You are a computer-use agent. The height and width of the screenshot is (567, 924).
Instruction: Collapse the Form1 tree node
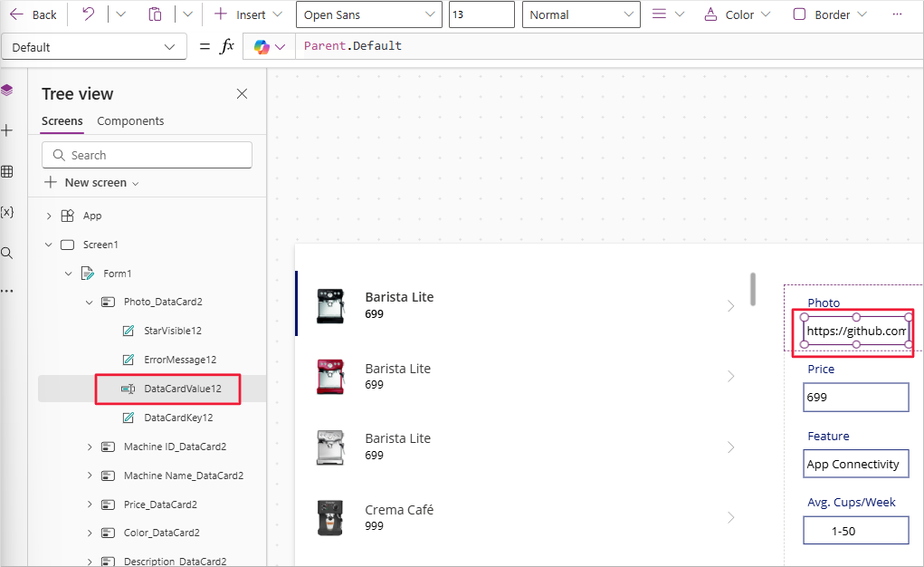[69, 274]
